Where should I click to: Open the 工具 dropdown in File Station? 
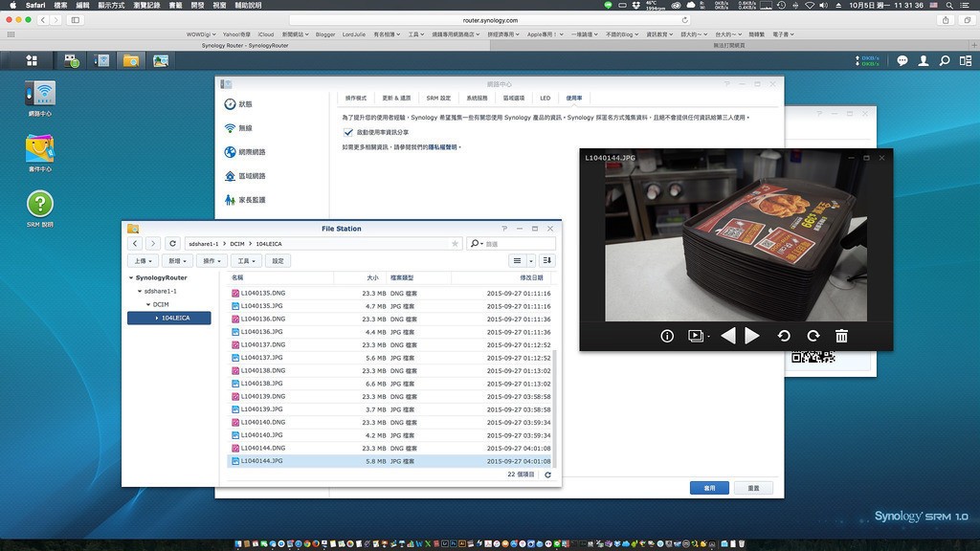point(246,261)
